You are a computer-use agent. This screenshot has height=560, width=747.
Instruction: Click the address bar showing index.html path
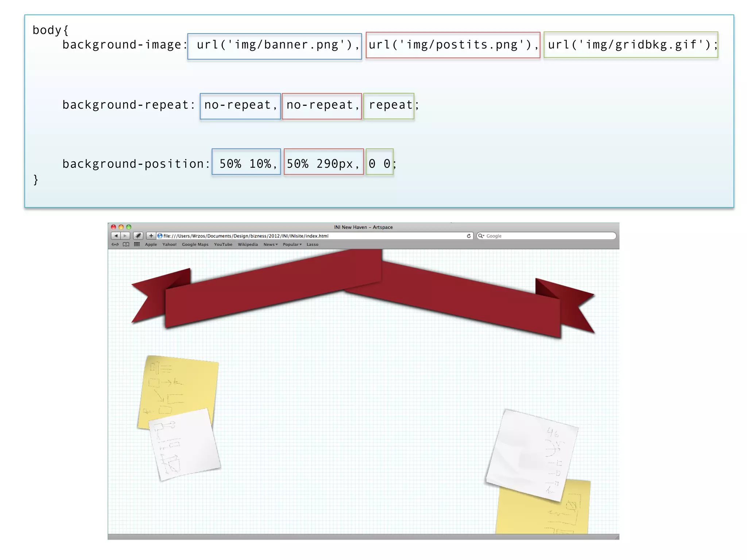[x=314, y=236]
